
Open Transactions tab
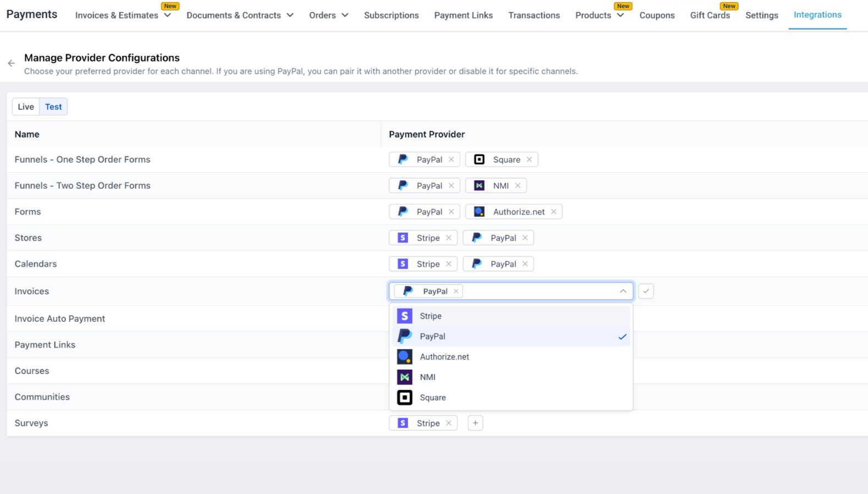[x=534, y=15]
